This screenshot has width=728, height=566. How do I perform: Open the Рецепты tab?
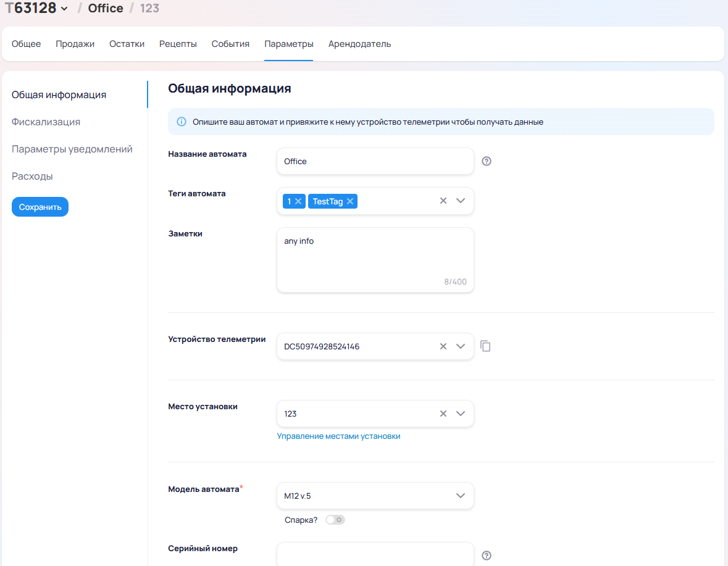[178, 44]
